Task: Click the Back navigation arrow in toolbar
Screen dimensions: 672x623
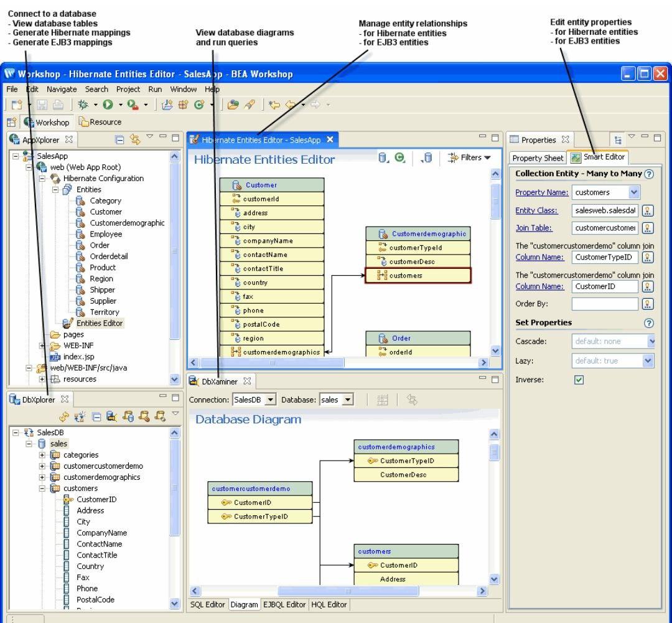Action: (x=291, y=104)
